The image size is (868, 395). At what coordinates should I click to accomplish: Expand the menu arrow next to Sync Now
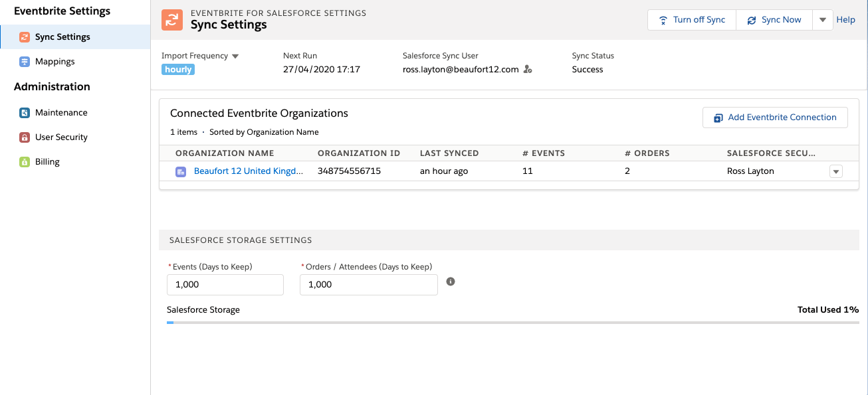click(x=822, y=20)
